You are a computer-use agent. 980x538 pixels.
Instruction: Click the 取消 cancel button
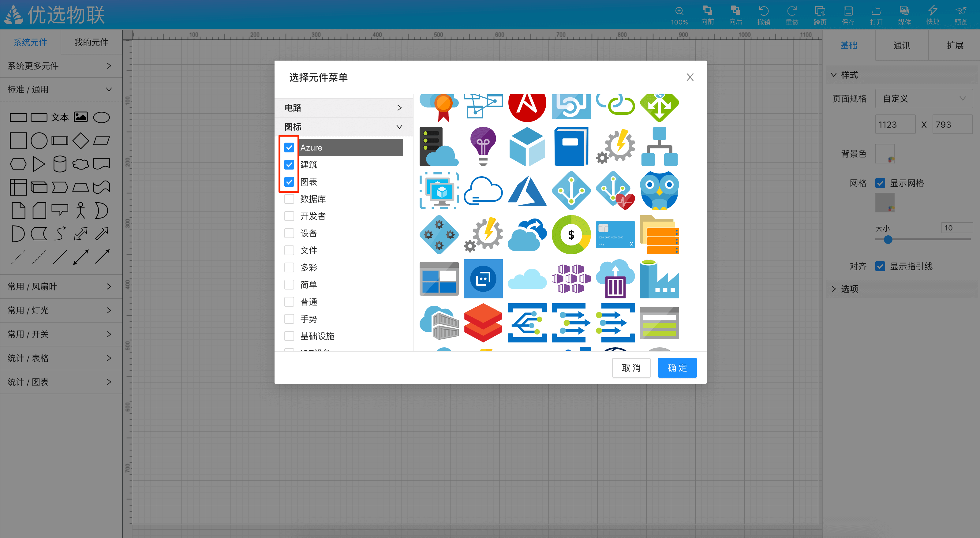631,368
